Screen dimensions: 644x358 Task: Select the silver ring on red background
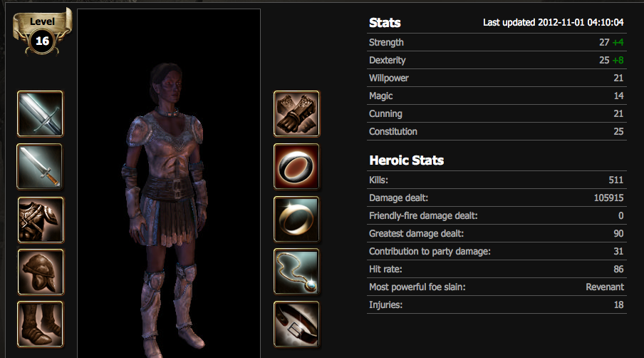coord(296,166)
